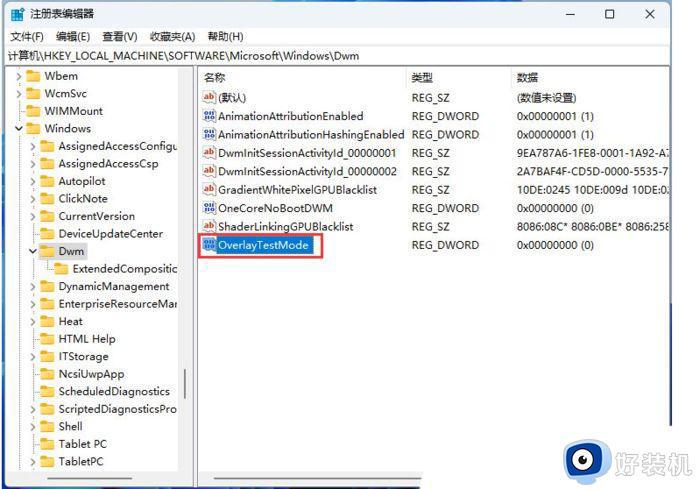Click the DwmInitSessionActivityId_00000002 string icon

(x=209, y=171)
